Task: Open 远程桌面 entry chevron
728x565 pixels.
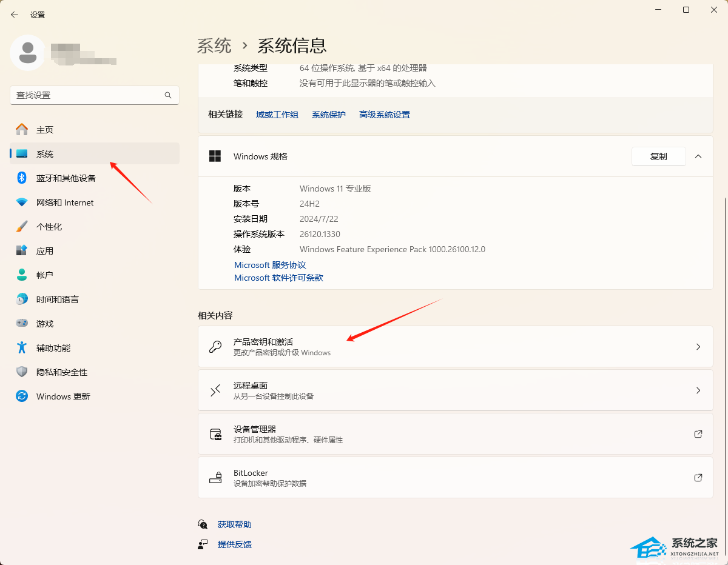Action: click(698, 390)
